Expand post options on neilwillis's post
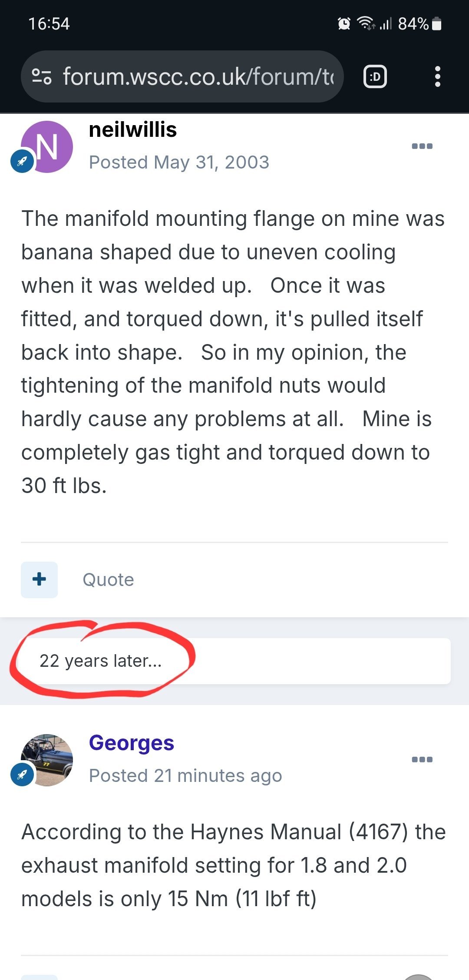469x980 pixels. 422,146
